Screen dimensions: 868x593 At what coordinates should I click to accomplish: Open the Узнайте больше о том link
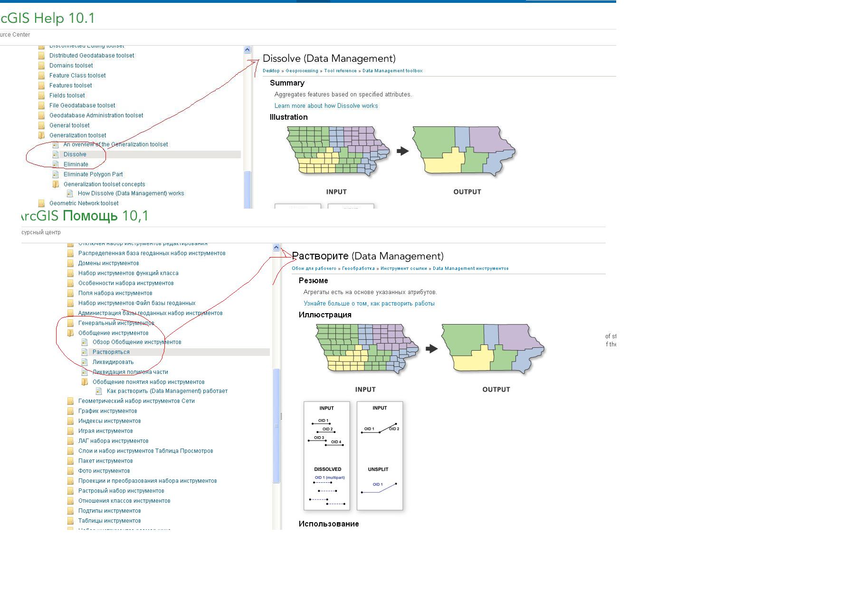[x=369, y=304]
